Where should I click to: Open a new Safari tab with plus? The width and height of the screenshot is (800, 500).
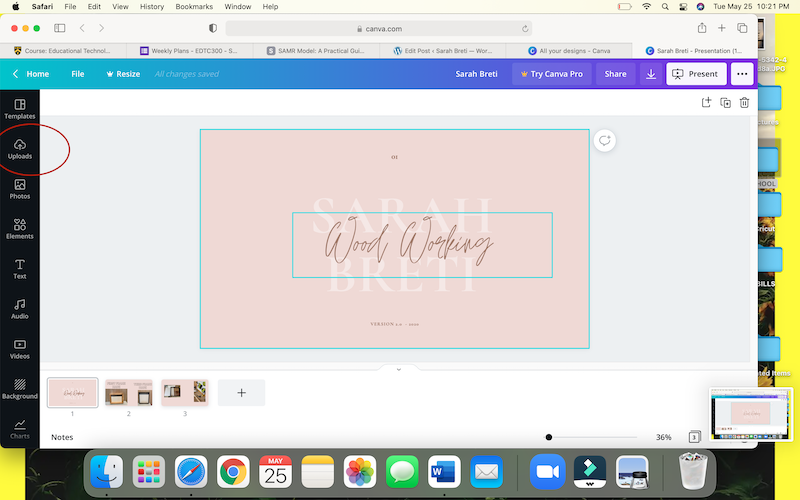(721, 28)
